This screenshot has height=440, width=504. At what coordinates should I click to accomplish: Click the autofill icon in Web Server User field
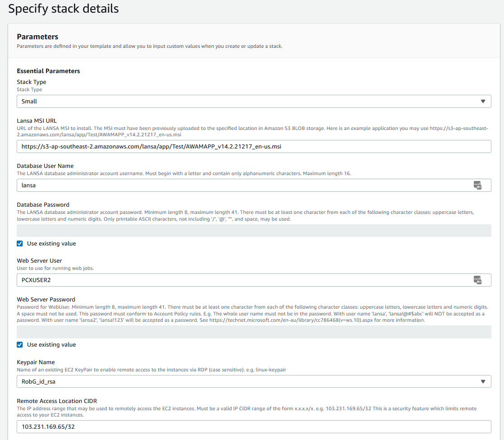[477, 280]
